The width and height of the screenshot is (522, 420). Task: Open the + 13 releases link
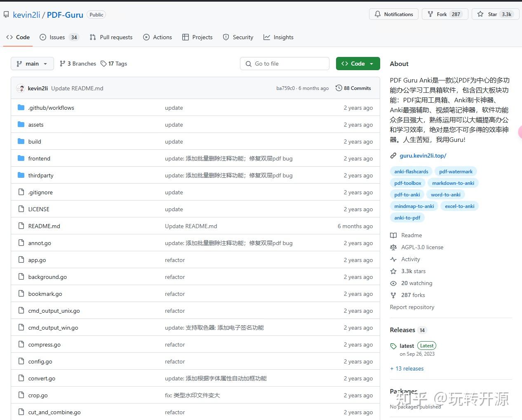407,368
